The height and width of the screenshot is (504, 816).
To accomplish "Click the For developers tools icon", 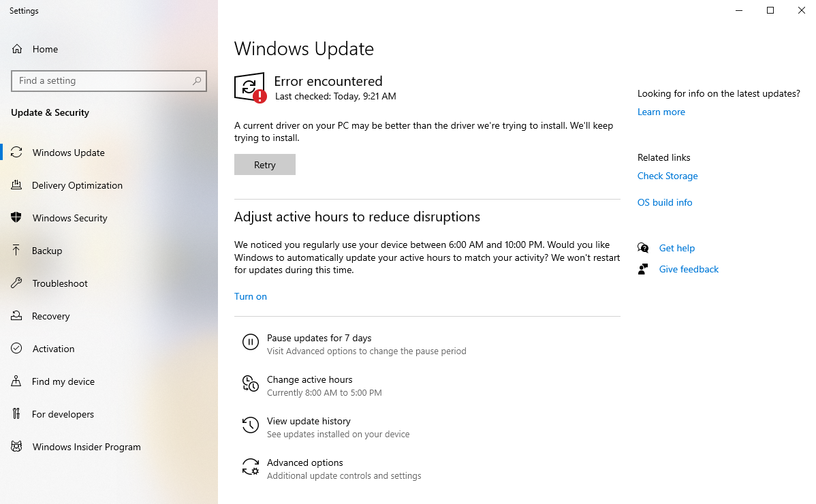I will 16,414.
